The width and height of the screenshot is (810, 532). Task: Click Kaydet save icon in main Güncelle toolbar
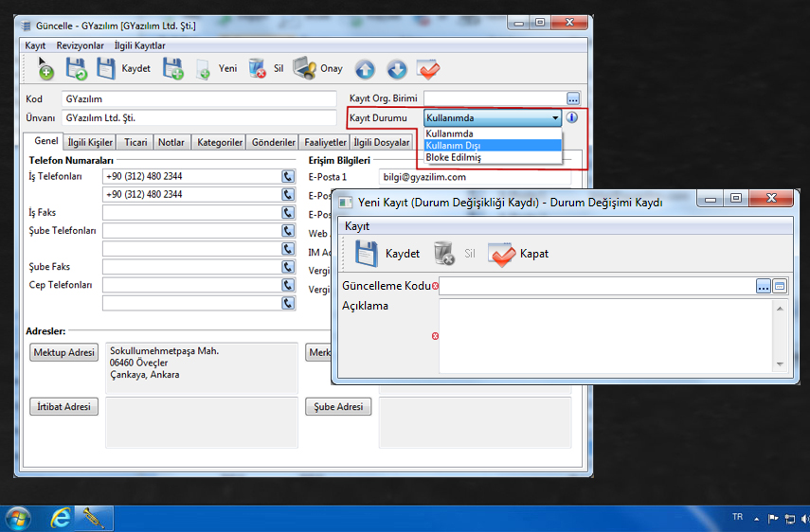coord(106,68)
